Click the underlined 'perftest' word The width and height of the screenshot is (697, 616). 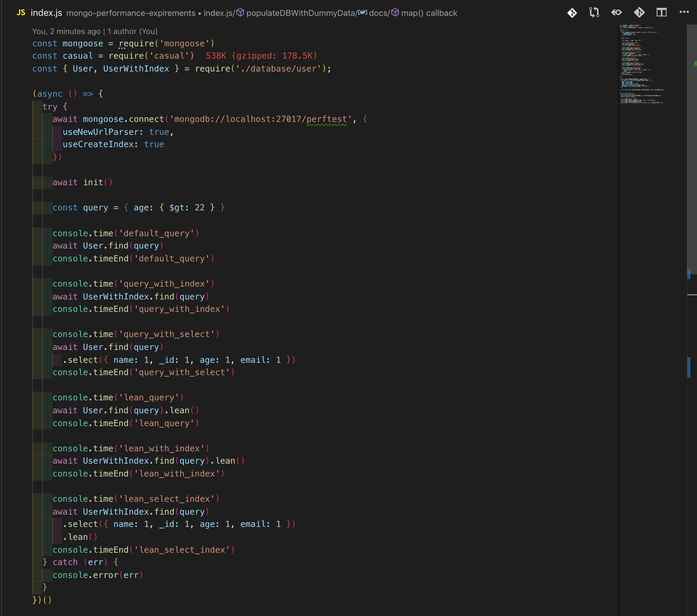click(x=327, y=119)
